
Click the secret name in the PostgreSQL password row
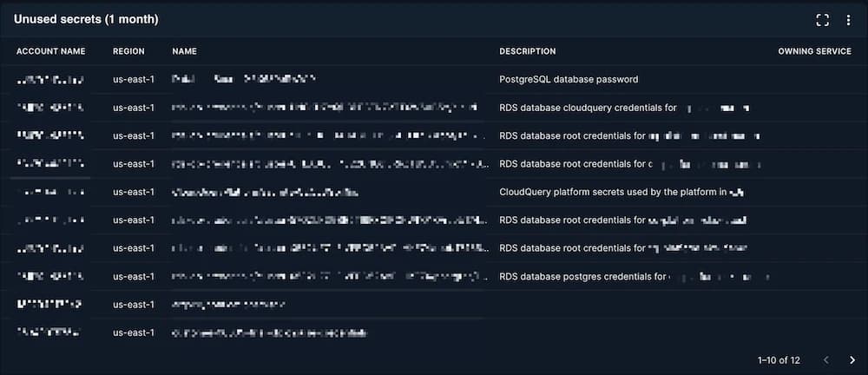click(x=243, y=79)
